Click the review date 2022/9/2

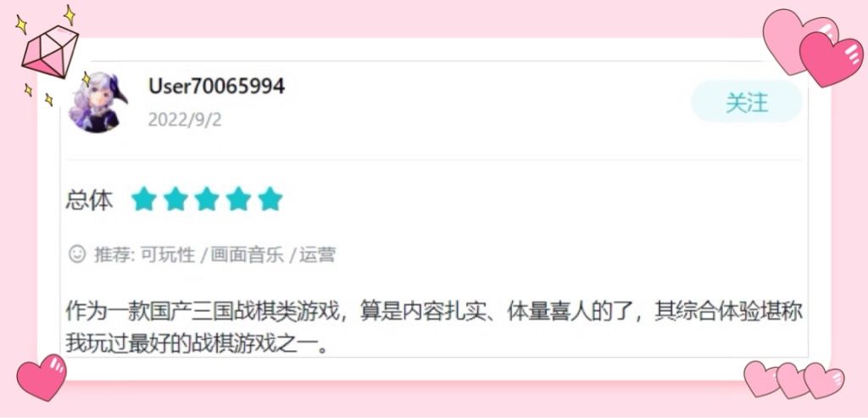(x=185, y=120)
